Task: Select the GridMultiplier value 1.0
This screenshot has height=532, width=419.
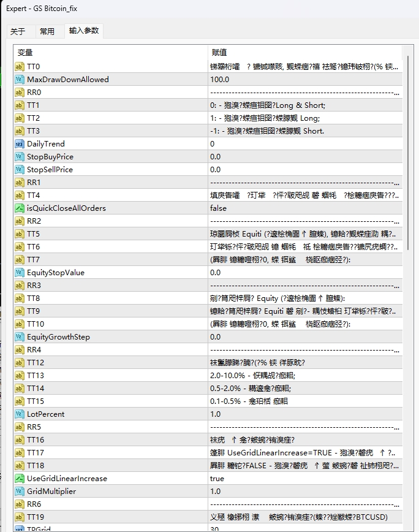Action: (x=305, y=492)
